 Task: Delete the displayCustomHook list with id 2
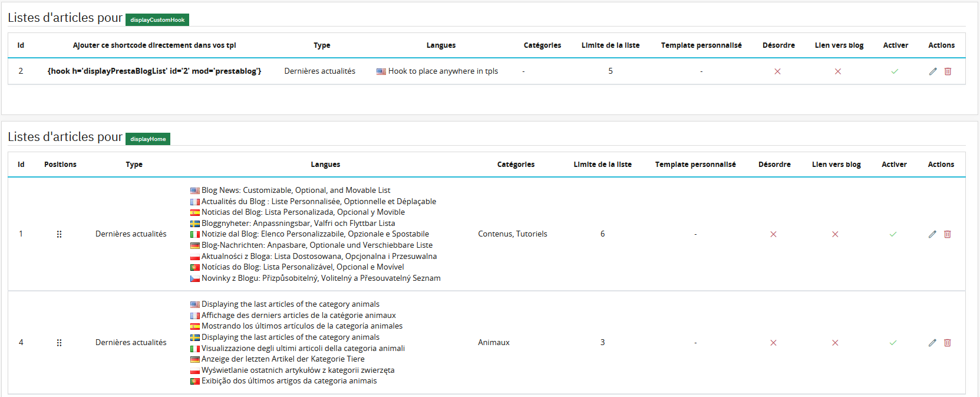pyautogui.click(x=948, y=71)
